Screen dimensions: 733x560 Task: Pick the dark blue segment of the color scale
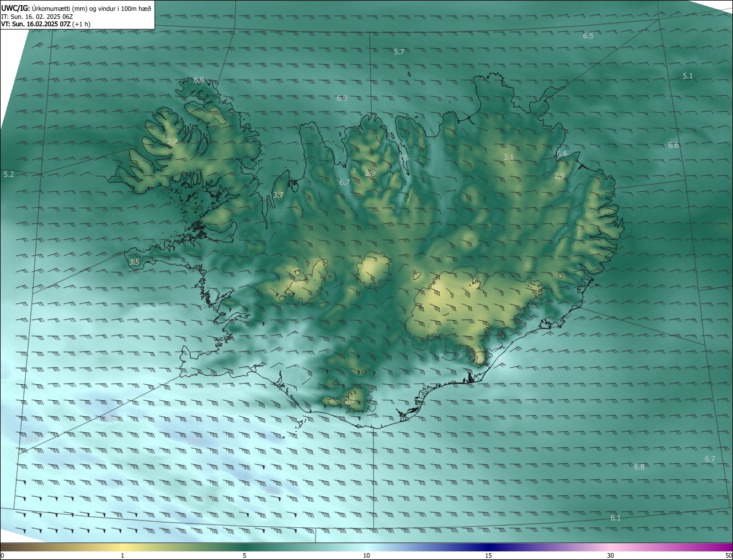(490, 547)
